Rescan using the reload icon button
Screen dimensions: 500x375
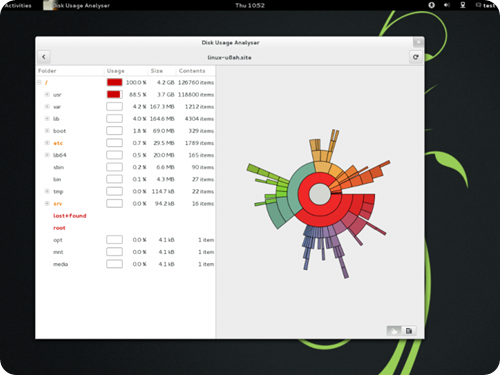click(415, 57)
